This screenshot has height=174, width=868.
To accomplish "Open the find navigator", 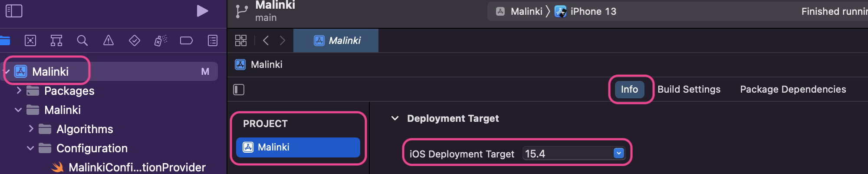I will (x=82, y=41).
